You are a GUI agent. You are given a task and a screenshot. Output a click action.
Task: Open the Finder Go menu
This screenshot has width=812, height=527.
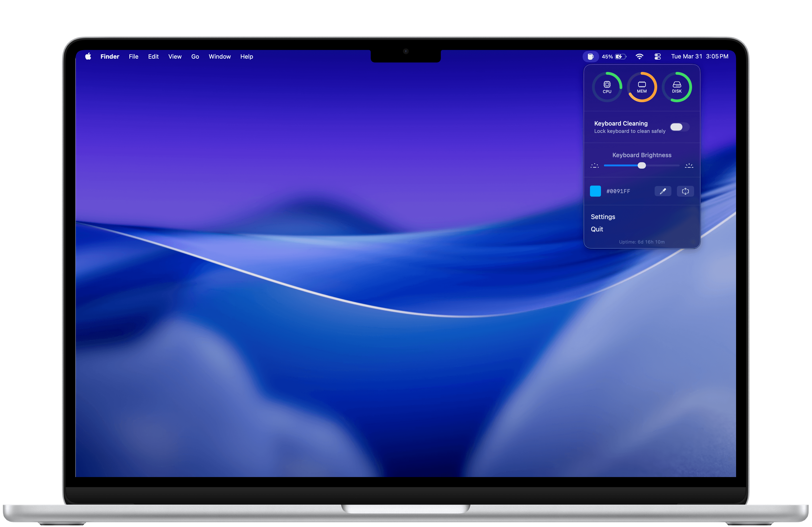(x=195, y=56)
